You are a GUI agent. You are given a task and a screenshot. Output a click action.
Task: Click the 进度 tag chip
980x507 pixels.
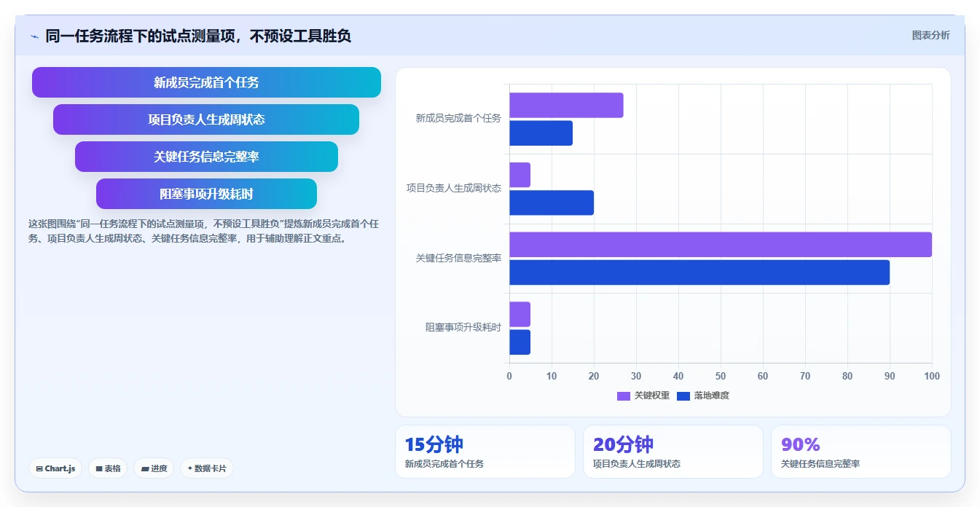[154, 468]
